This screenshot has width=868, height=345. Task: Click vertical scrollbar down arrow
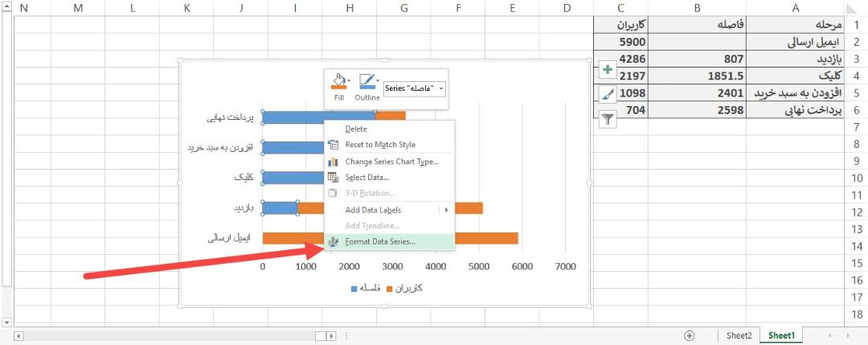point(6,322)
